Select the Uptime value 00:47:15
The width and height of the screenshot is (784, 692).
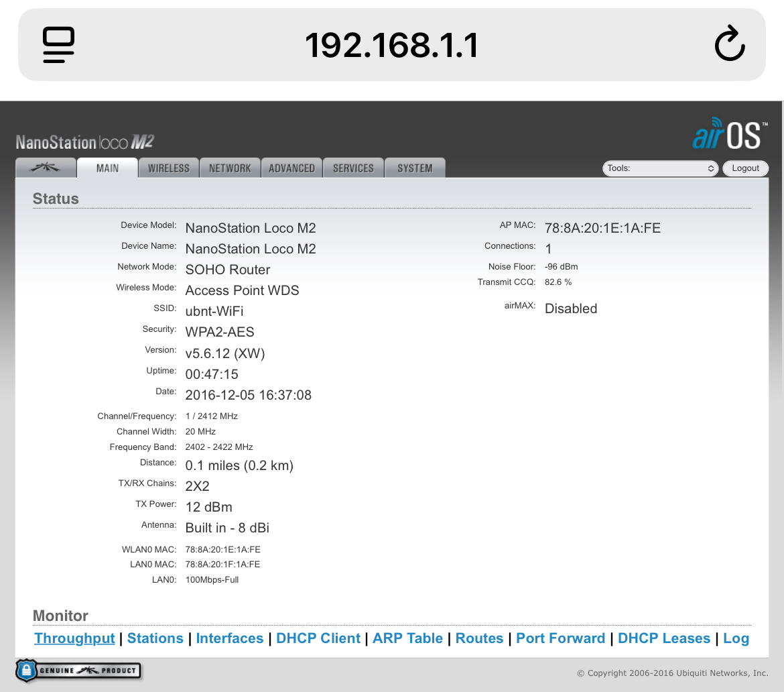click(x=212, y=374)
